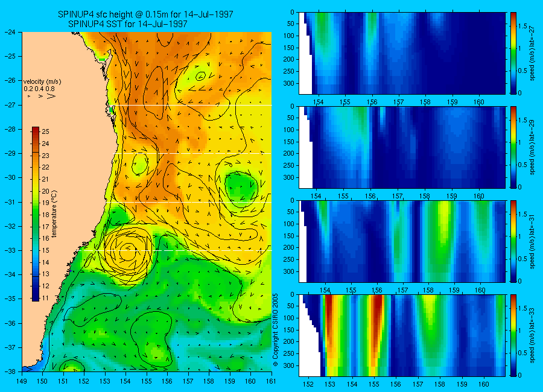Viewport: 543px width, 392px height.
Task: Click the '0.2 0.4 0.8' velocity scale values
Action: tap(39, 89)
